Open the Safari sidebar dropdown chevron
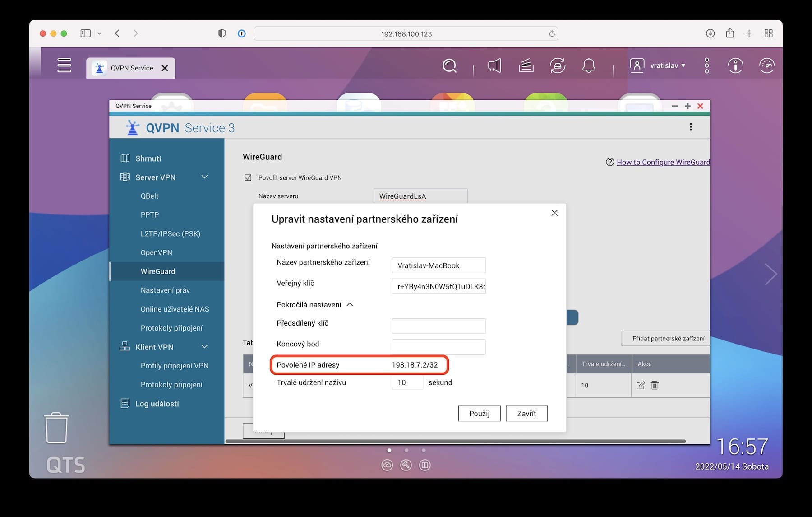The width and height of the screenshot is (812, 517). point(99,33)
